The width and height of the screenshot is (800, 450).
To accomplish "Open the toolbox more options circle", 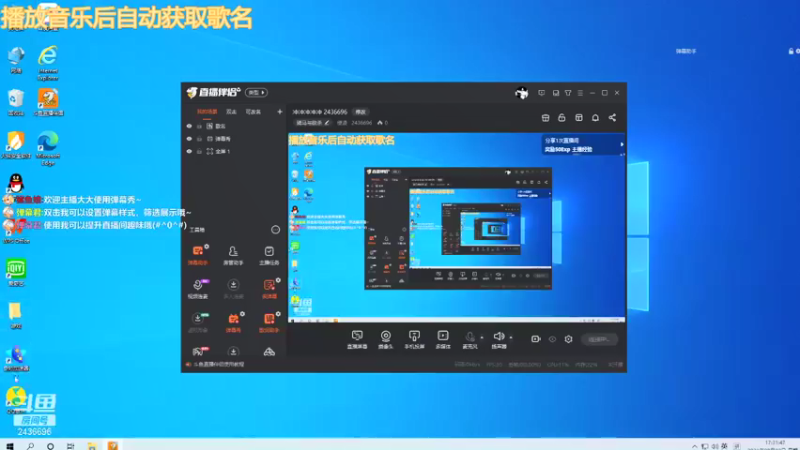I will (x=276, y=230).
